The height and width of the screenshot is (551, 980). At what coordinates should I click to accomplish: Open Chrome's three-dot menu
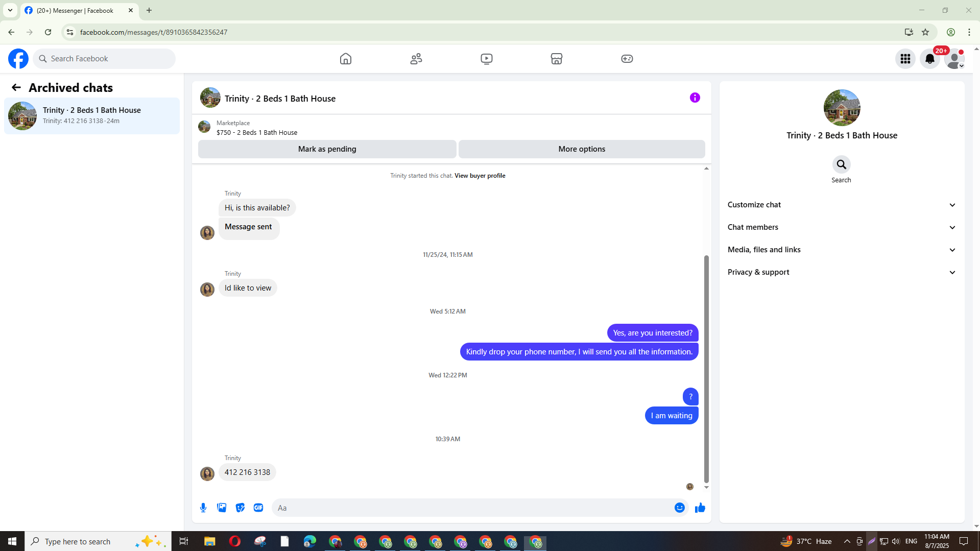(969, 32)
